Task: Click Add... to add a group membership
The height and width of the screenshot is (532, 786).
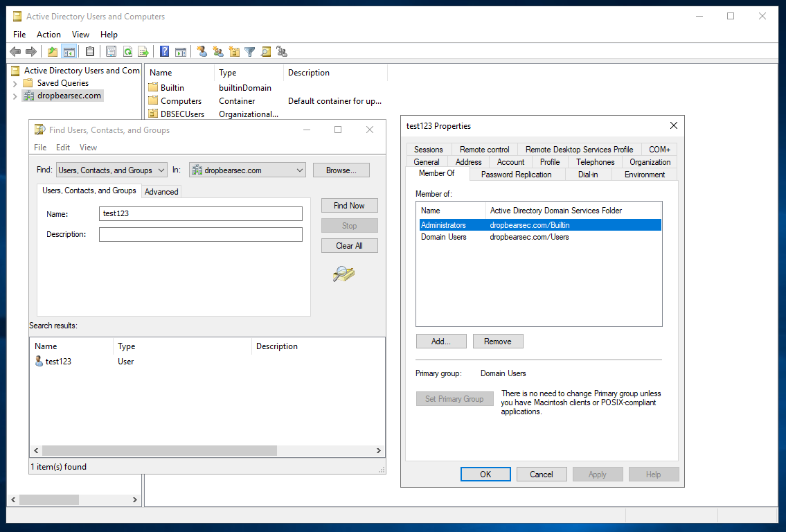Action: 441,342
